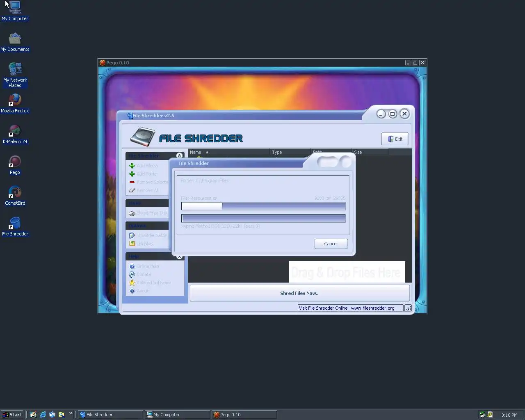Click the resize grip in status bar

click(408, 308)
